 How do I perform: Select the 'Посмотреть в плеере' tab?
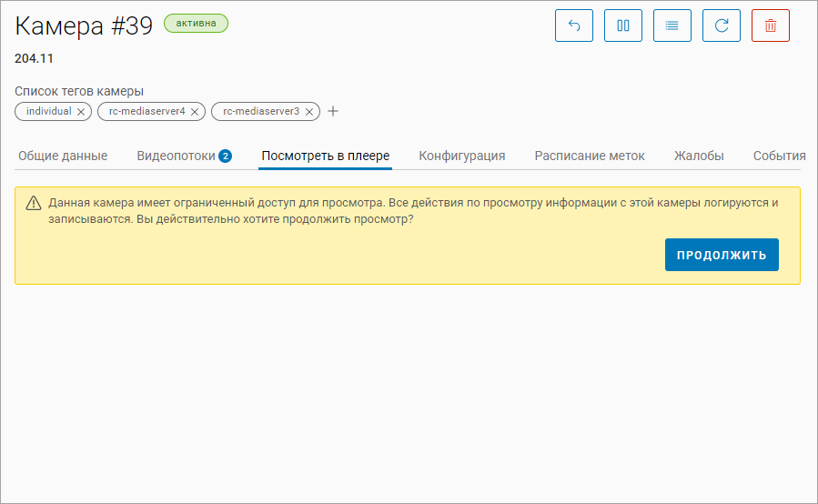[325, 156]
